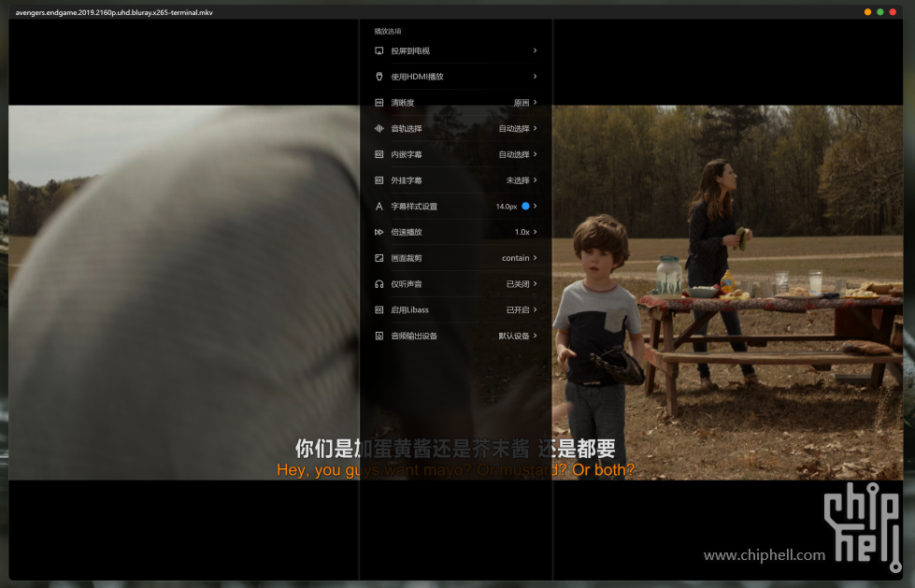The height and width of the screenshot is (588, 915).
Task: Expand the 音轨选择 row arrow
Action: (x=535, y=128)
